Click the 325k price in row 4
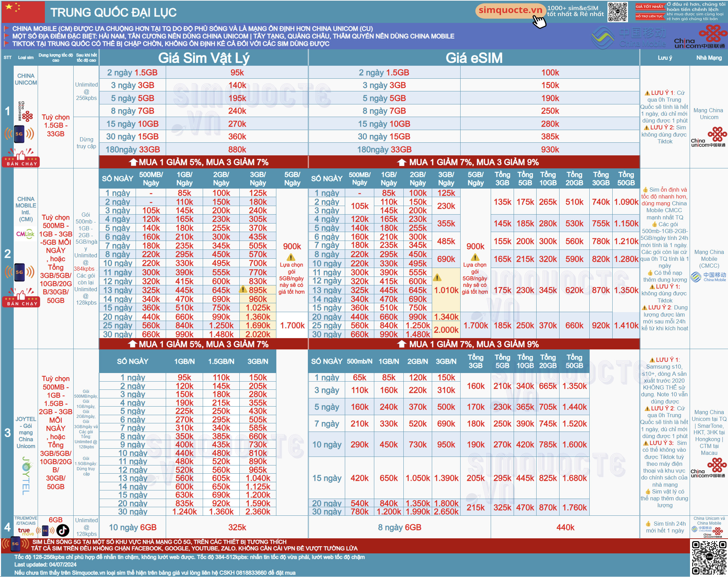The width and height of the screenshot is (728, 577). pyautogui.click(x=237, y=527)
